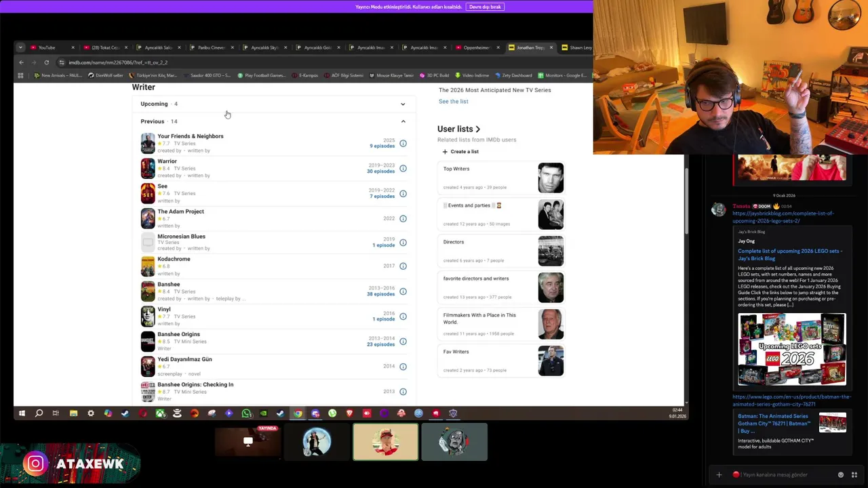Open info icon for Vinyl row

[403, 317]
